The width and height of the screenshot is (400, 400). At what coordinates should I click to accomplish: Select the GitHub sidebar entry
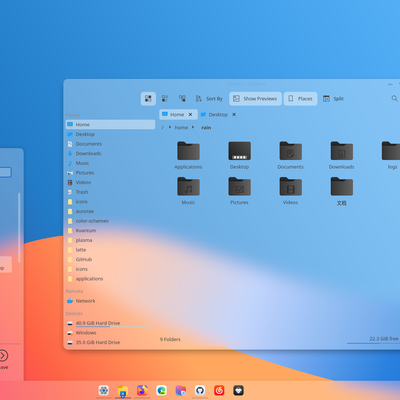(x=110, y=259)
